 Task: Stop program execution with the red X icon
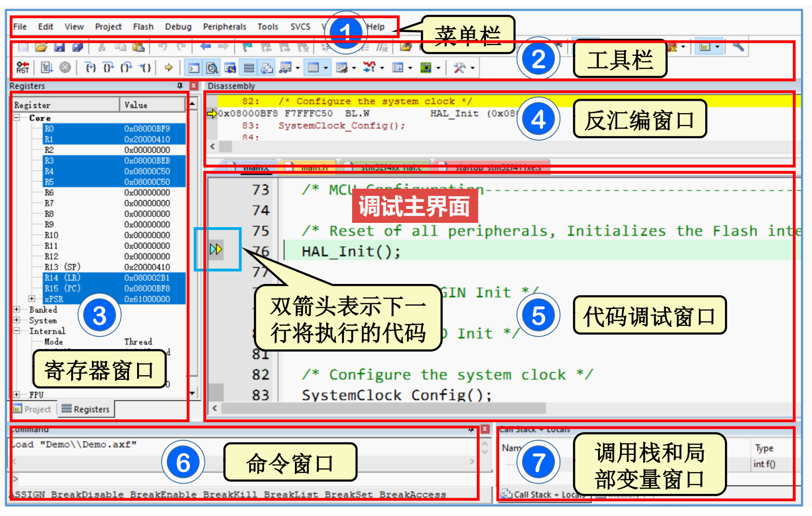65,67
